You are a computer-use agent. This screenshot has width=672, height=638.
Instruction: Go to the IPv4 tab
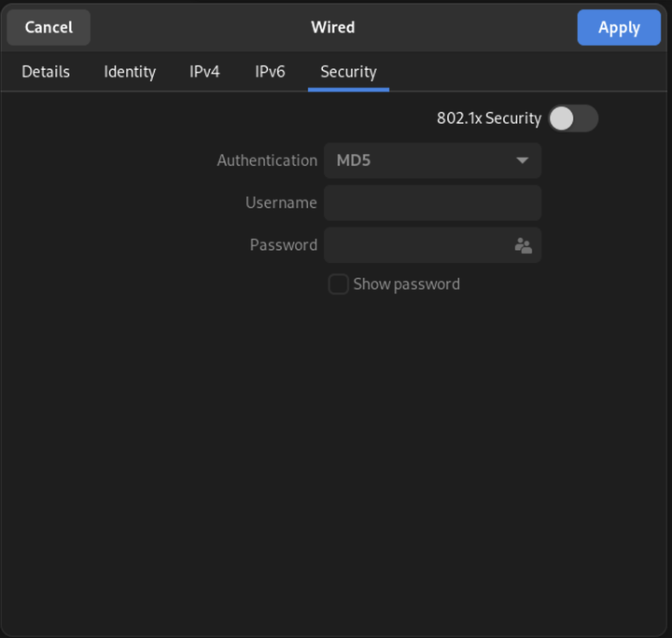click(x=204, y=72)
